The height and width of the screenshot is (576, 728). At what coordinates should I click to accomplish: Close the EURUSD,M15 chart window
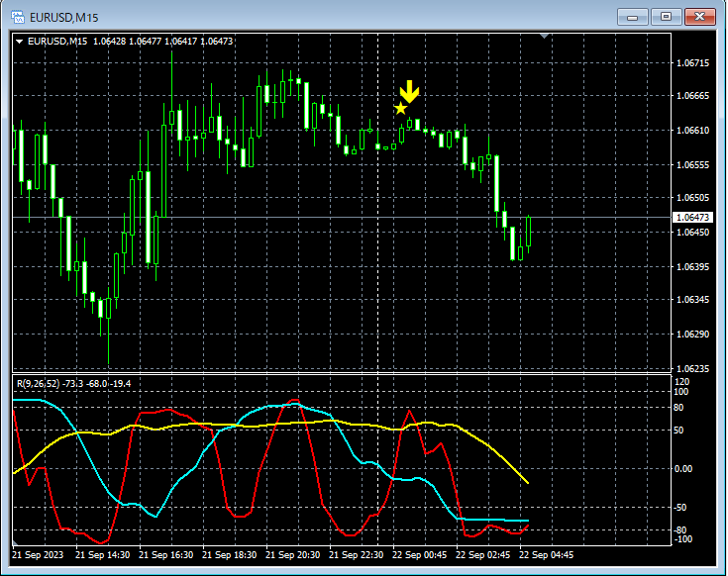tap(700, 16)
